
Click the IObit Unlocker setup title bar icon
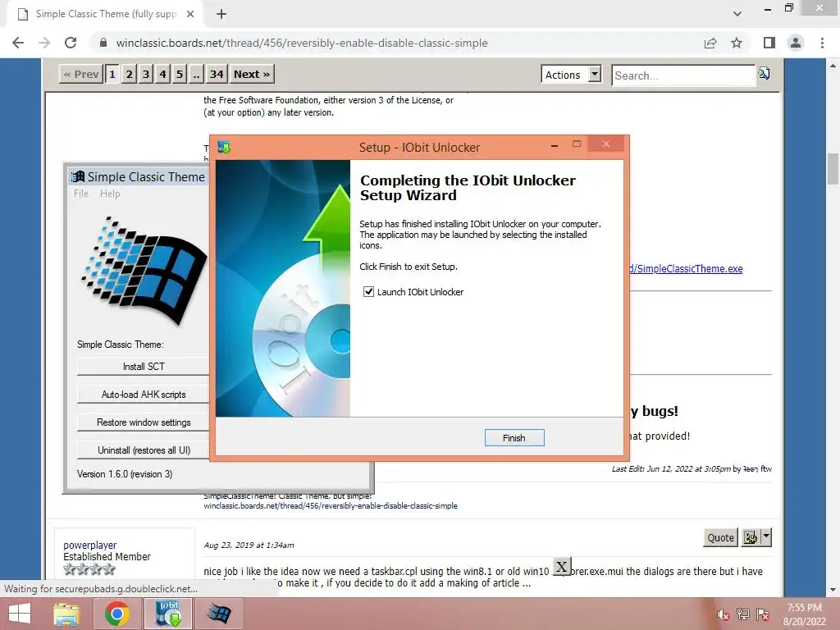224,147
